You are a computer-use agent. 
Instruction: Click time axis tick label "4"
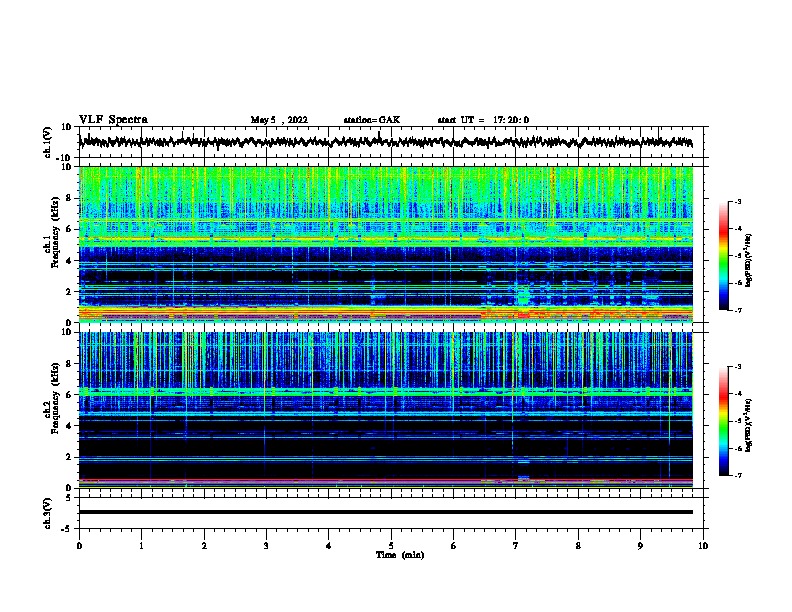(329, 546)
